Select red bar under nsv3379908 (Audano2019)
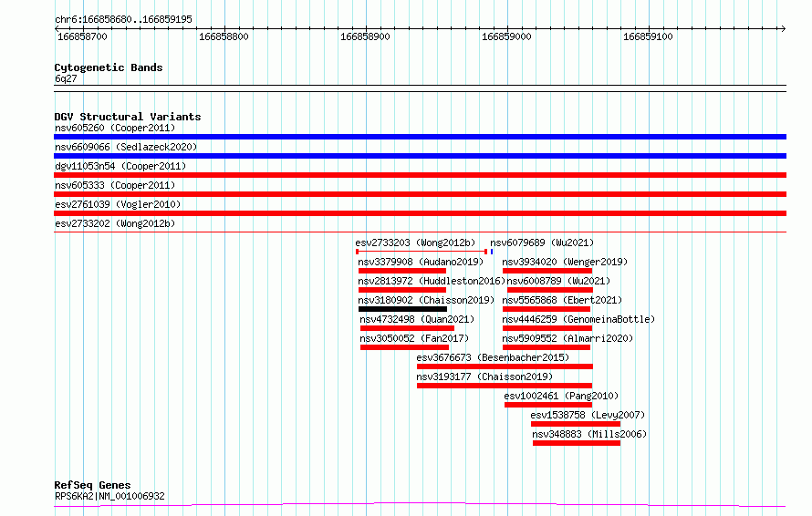The width and height of the screenshot is (812, 516). pyautogui.click(x=401, y=271)
